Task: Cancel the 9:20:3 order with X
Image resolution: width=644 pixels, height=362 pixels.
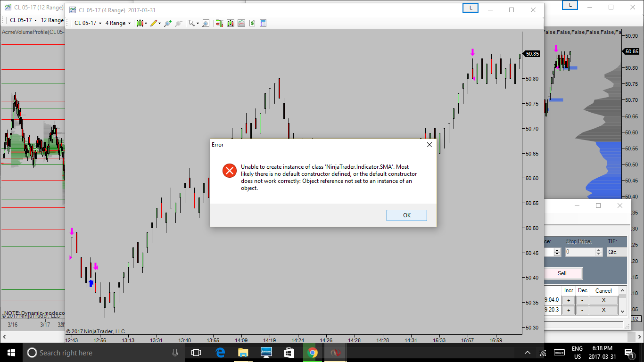Action: click(603, 310)
